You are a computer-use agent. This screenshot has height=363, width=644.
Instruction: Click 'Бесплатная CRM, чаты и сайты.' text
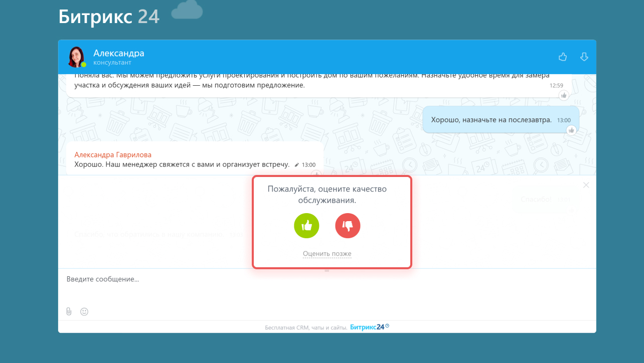[x=306, y=327]
